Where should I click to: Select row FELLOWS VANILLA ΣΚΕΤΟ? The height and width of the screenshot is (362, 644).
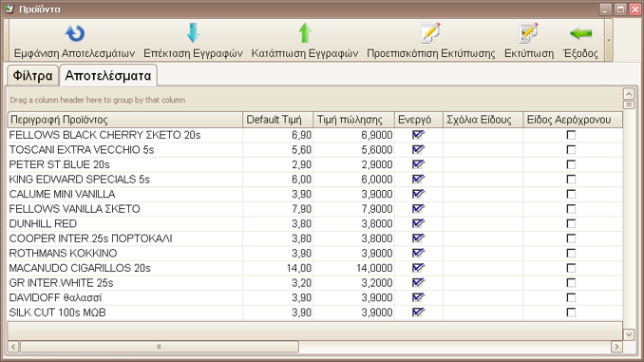[x=315, y=209]
